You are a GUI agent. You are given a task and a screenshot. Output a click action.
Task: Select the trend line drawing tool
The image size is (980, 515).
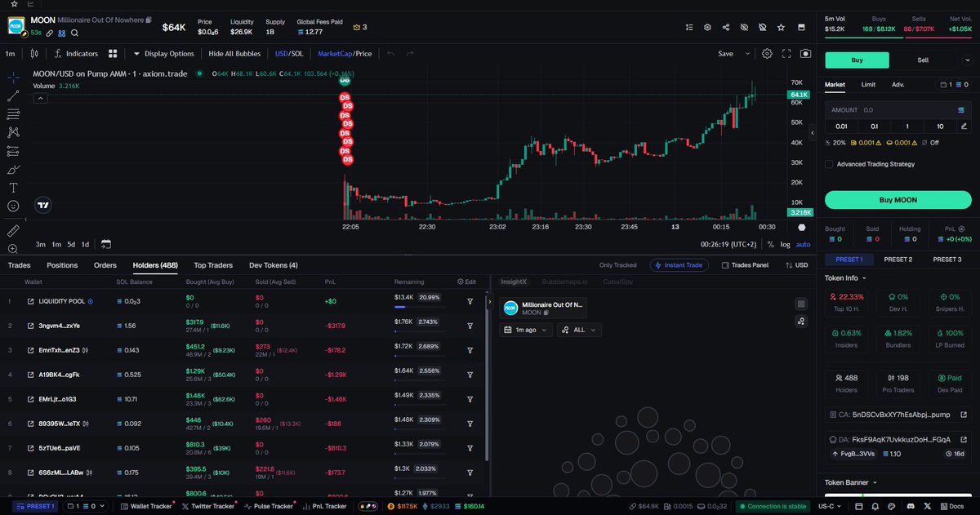[13, 95]
